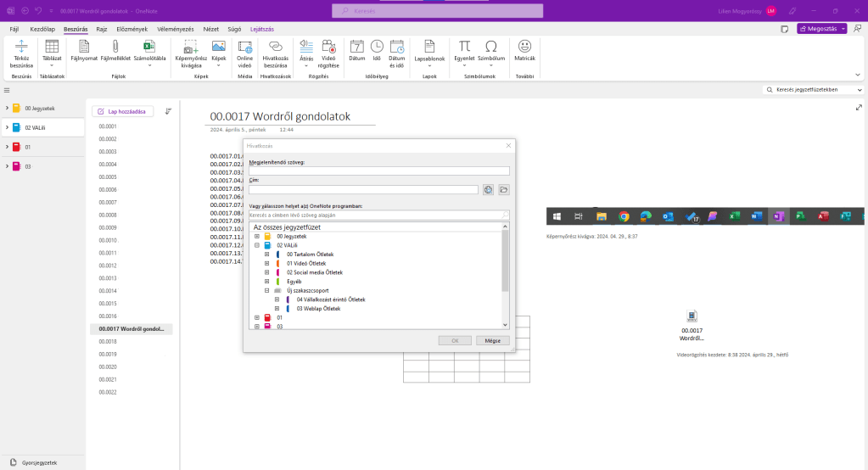This screenshot has height=470, width=868.
Task: Open the Nézet ribbon tab
Action: pos(210,29)
